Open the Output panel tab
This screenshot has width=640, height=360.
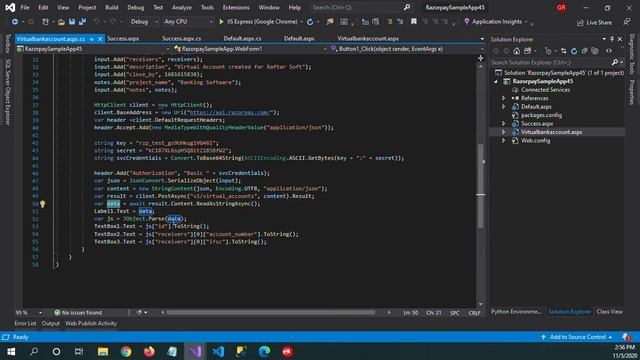point(51,324)
